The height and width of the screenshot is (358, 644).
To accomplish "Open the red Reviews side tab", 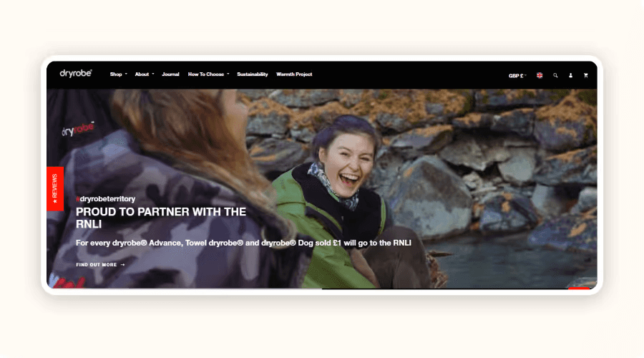I will pyautogui.click(x=55, y=188).
